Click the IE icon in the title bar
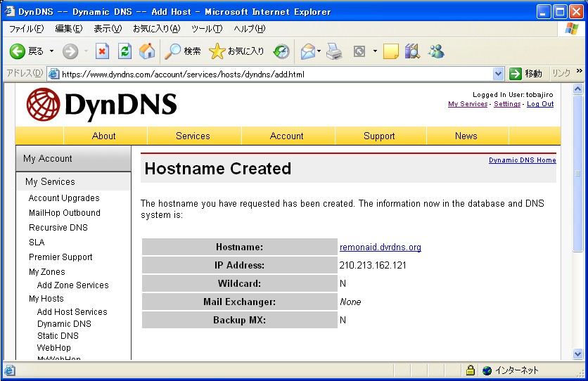The image size is (588, 381). (x=9, y=11)
